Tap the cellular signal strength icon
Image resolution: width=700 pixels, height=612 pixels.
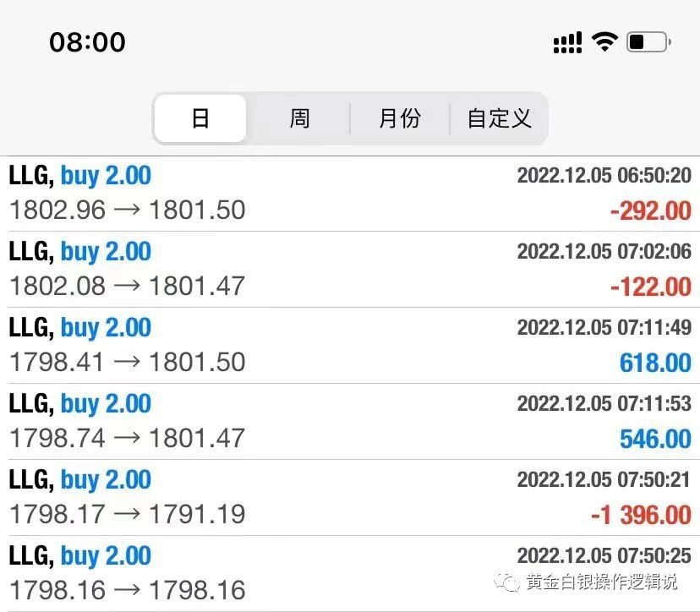coord(567,42)
